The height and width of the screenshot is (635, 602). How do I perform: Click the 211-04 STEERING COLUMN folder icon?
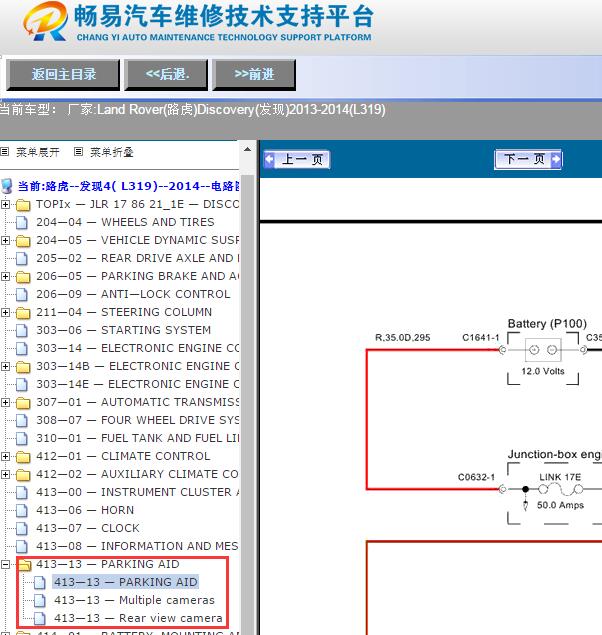pyautogui.click(x=23, y=313)
